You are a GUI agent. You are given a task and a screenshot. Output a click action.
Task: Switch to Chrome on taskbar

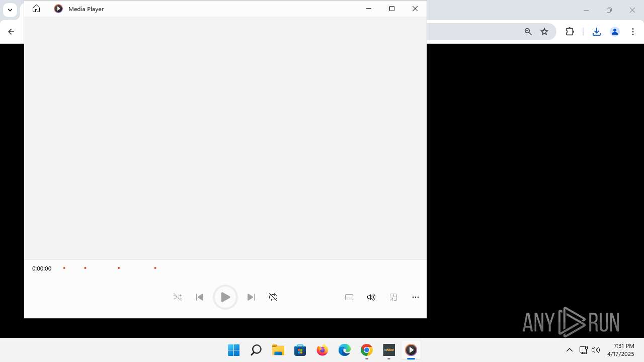coord(367,350)
